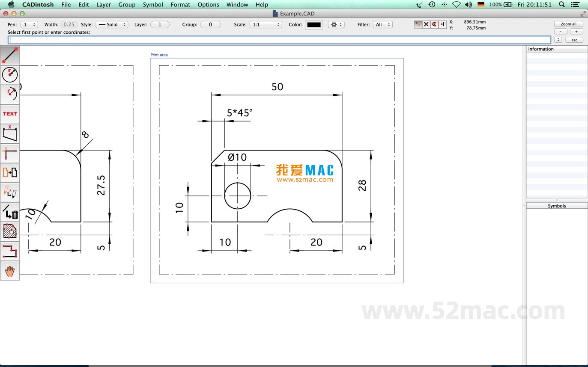Open the Symbol menu
588x367 pixels.
[x=153, y=5]
